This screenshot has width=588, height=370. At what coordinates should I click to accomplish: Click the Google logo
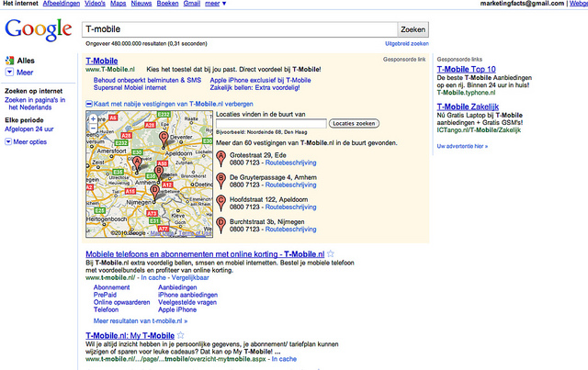(39, 29)
